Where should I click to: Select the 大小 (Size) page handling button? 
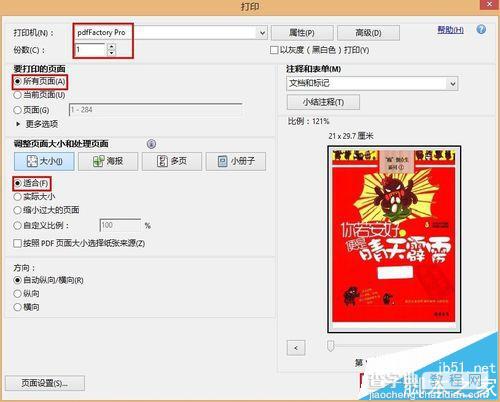click(x=44, y=161)
